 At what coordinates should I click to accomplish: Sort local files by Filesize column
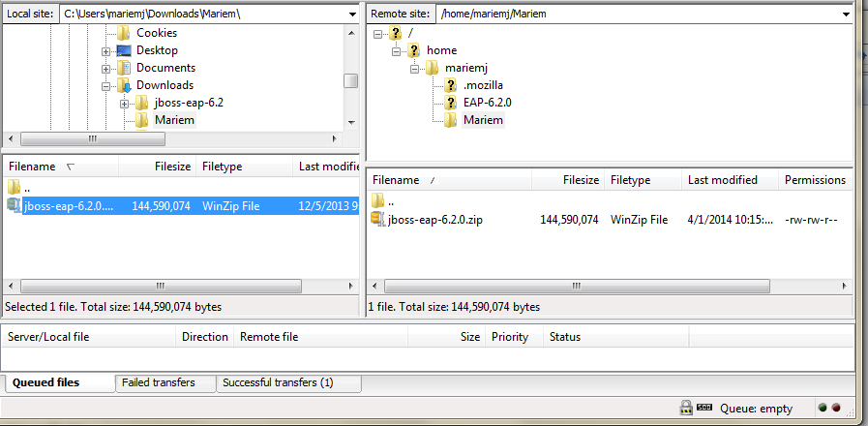[x=157, y=167]
